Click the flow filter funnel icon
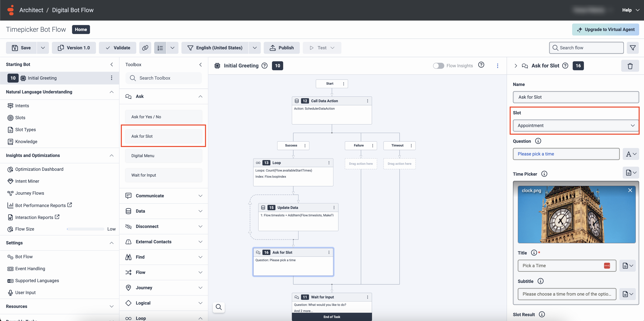 pyautogui.click(x=632, y=48)
